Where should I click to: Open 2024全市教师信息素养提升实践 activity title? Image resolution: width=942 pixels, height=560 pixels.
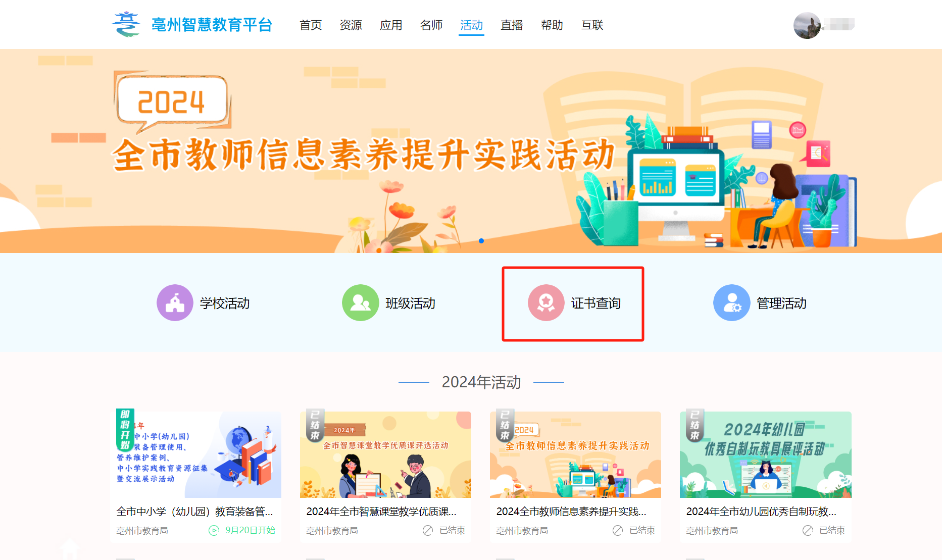[x=571, y=512]
